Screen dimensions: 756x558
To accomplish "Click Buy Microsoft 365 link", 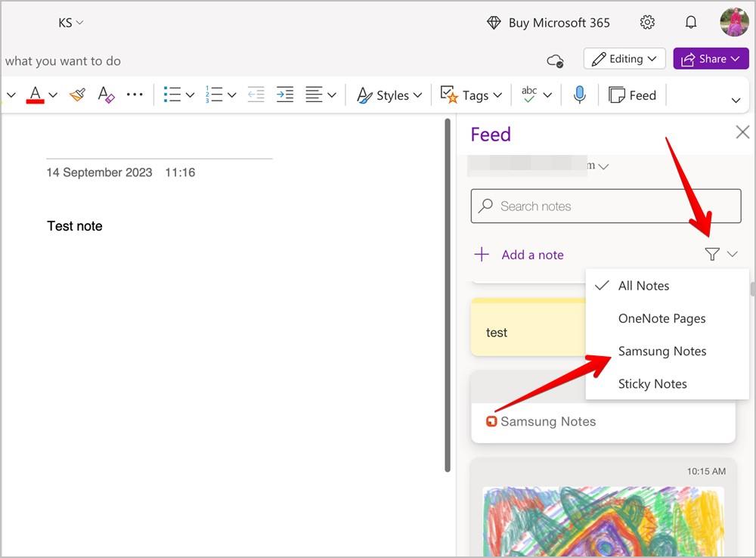I will point(548,23).
